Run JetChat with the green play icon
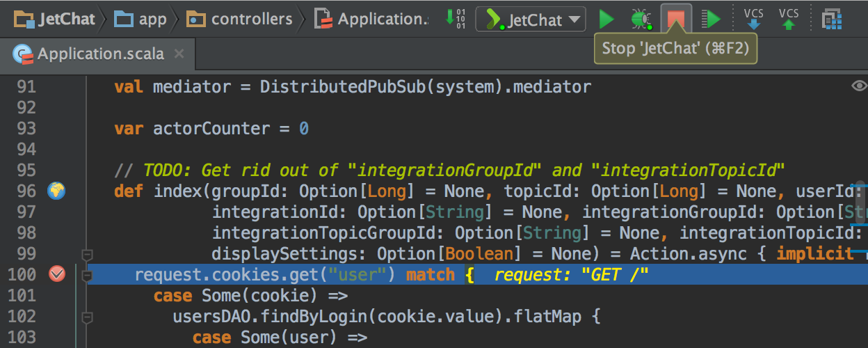Screen dimensions: 868x348 [606, 19]
